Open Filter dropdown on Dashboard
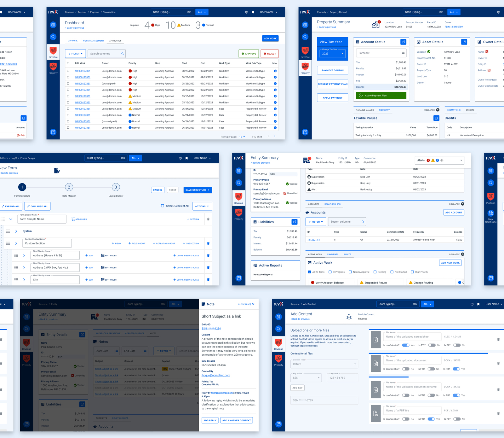This screenshot has height=438, width=504. 75,54
